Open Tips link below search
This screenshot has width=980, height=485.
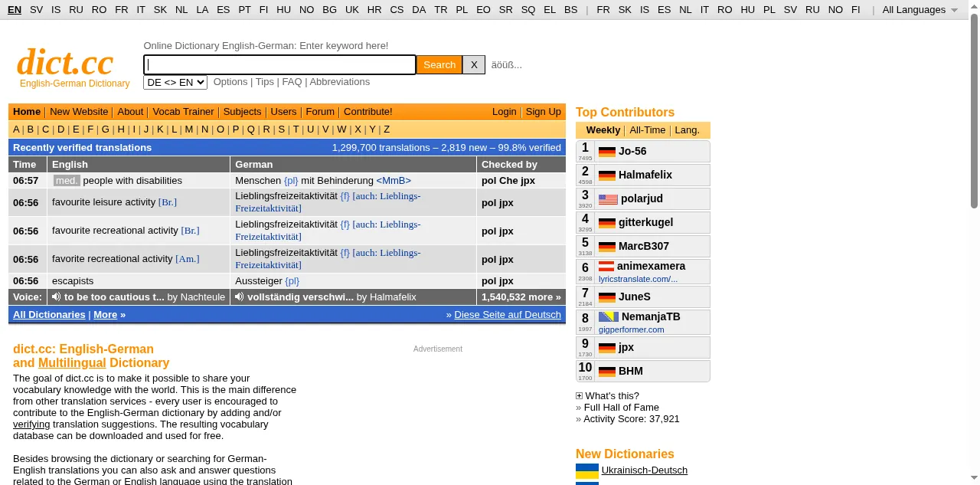[x=265, y=82]
